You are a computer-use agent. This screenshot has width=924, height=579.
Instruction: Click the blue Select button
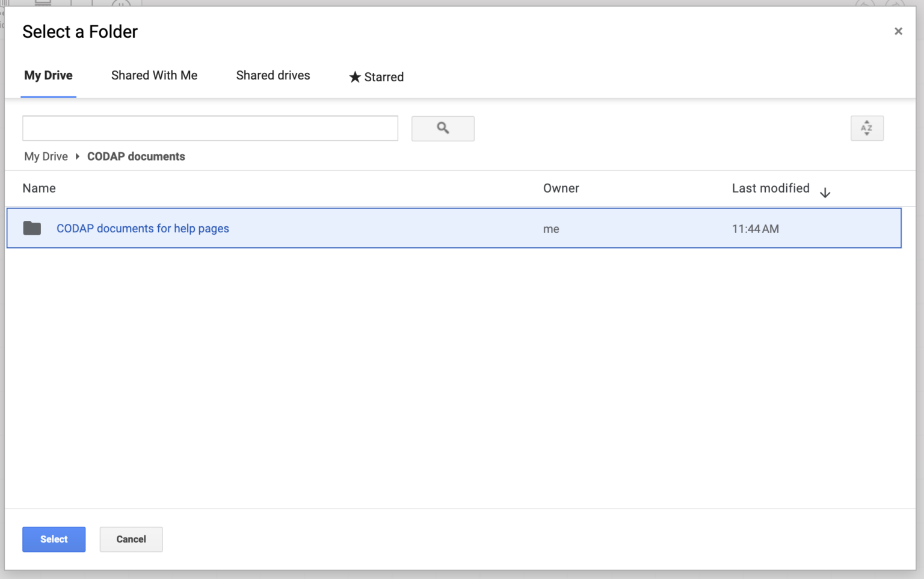coord(54,539)
